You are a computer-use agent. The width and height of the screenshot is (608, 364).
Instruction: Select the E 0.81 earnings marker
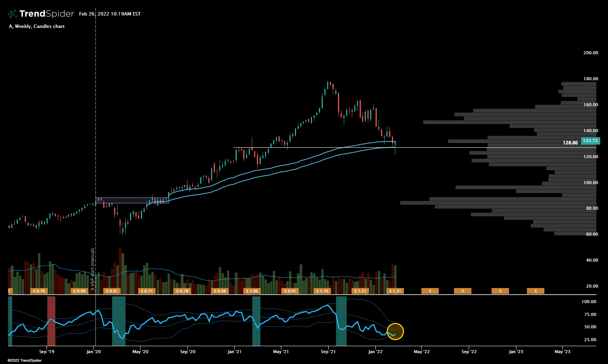[x=113, y=291]
